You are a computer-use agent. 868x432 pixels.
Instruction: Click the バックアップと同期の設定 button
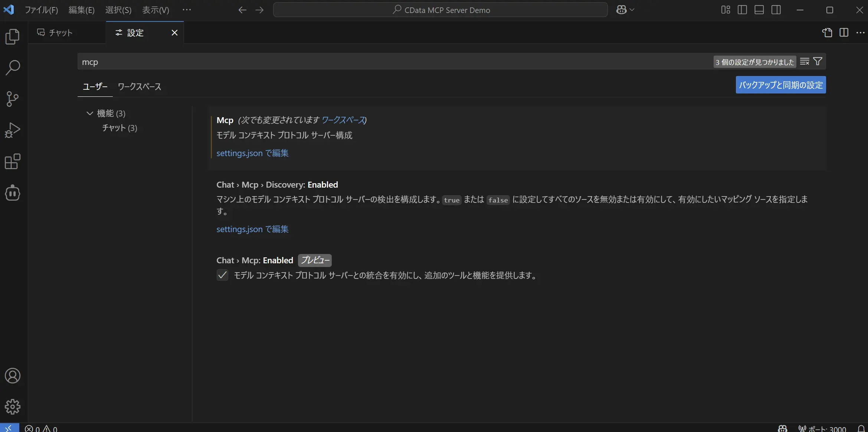780,85
